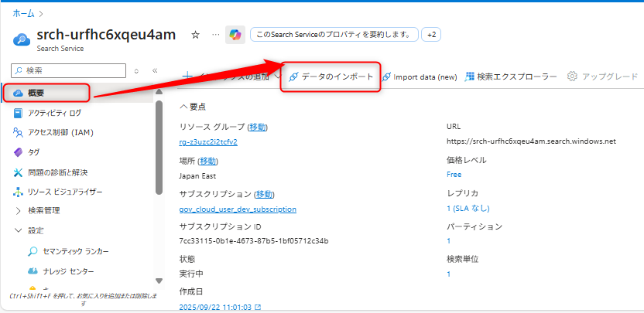Click the service URL text

(532, 141)
